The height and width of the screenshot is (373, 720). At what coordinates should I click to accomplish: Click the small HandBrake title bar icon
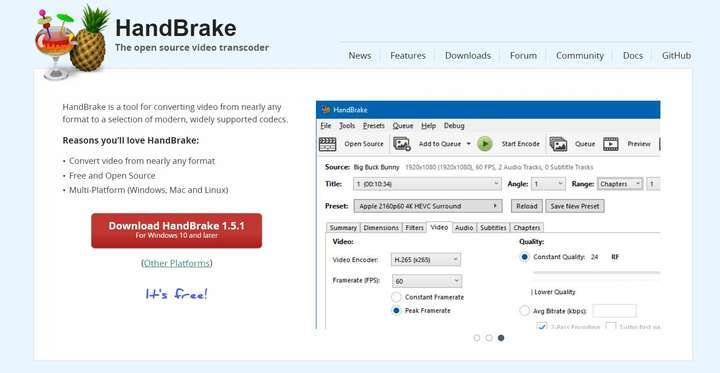pos(326,110)
